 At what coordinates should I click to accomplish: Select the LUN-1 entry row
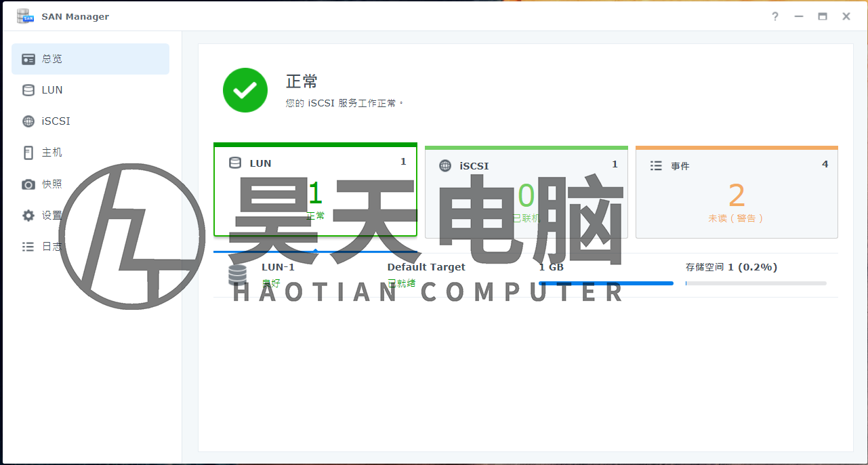tap(278, 267)
